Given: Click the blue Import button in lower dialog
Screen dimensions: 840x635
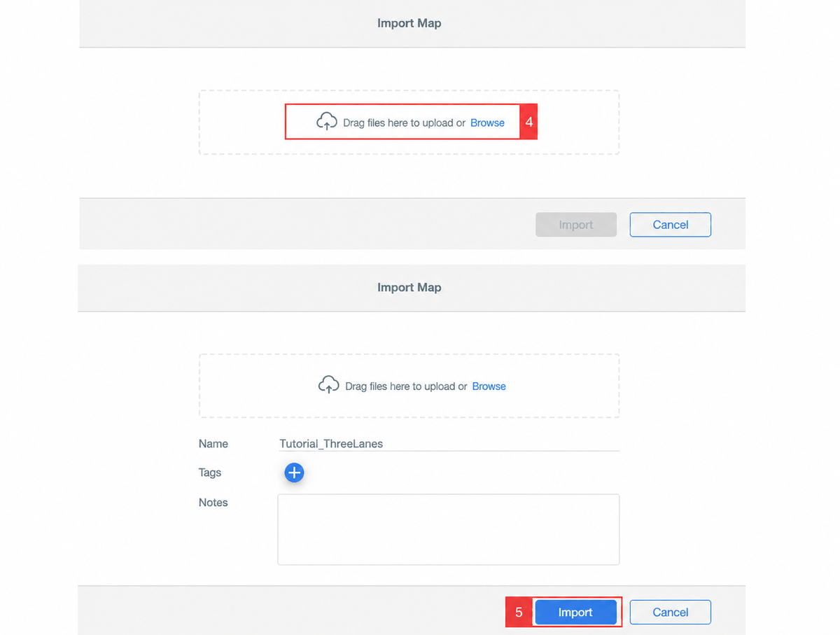Looking at the screenshot, I should click(x=575, y=612).
